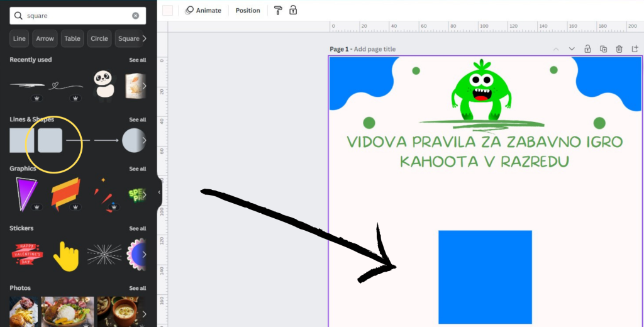
Task: Insert the heart swirl line element
Action: pos(65,86)
